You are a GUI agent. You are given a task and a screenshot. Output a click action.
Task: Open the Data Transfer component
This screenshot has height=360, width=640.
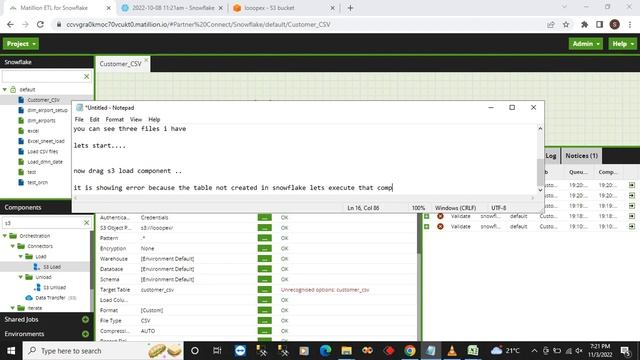coord(50,298)
